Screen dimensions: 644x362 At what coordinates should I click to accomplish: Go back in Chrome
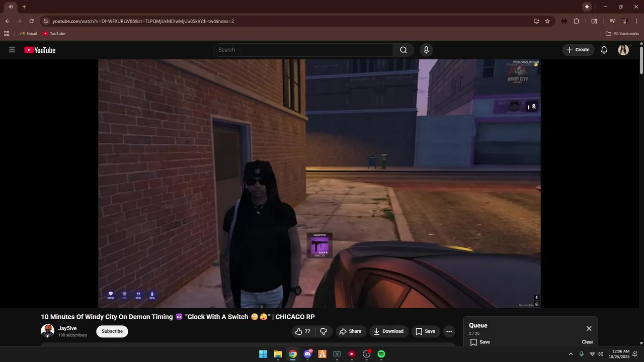7,21
